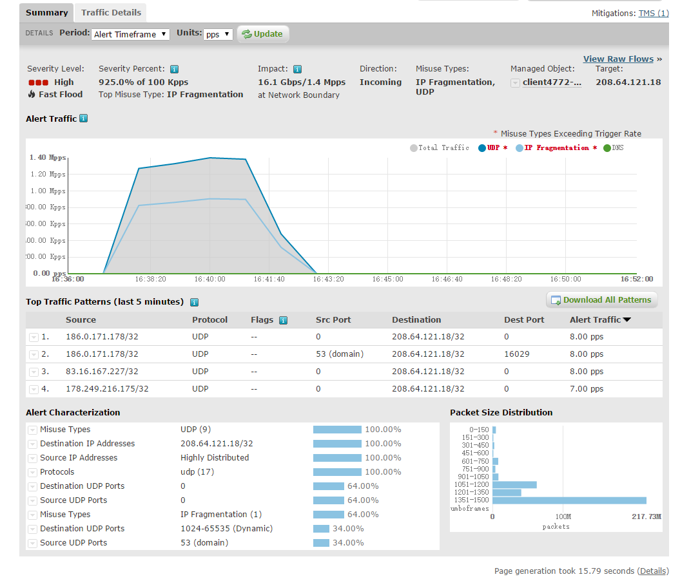Click Top Traffic Patterns info icon
The image size is (700, 588).
point(194,302)
